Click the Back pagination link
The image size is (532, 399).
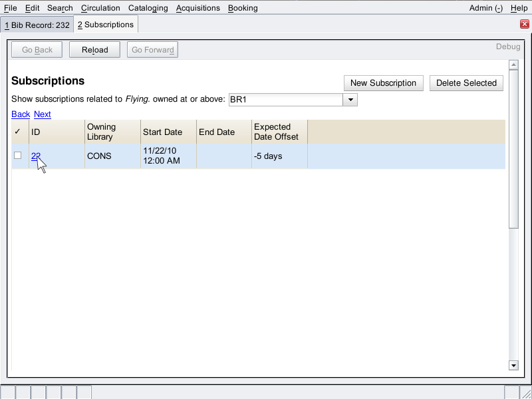[21, 114]
